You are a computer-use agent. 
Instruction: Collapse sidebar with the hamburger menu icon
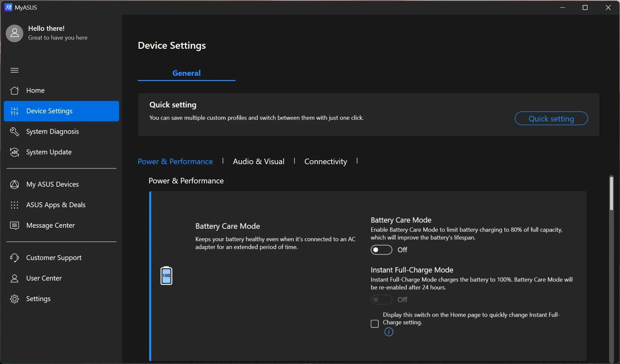pos(15,70)
